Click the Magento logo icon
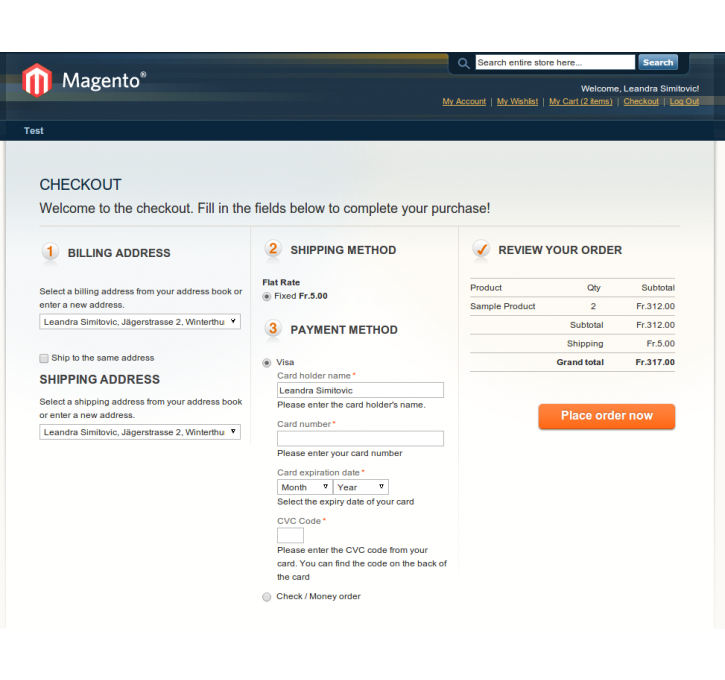 click(37, 80)
